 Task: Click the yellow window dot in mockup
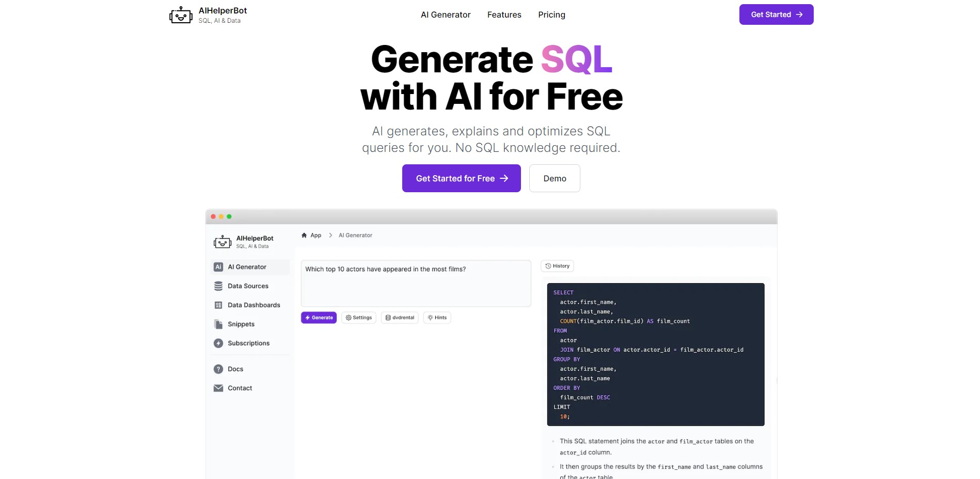click(221, 217)
